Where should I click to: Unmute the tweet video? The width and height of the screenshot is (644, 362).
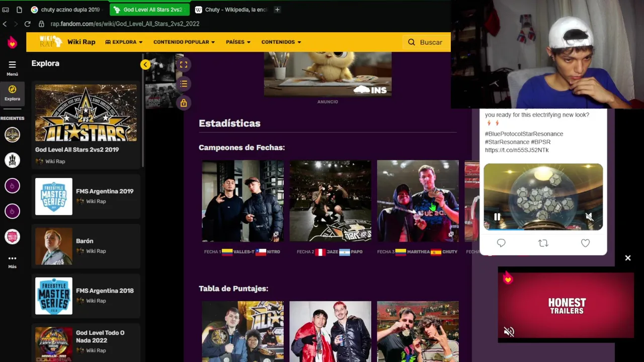pyautogui.click(x=589, y=217)
